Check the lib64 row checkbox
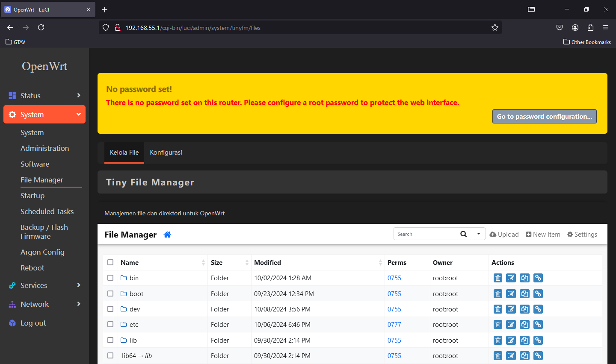This screenshot has width=616, height=364. (110, 355)
